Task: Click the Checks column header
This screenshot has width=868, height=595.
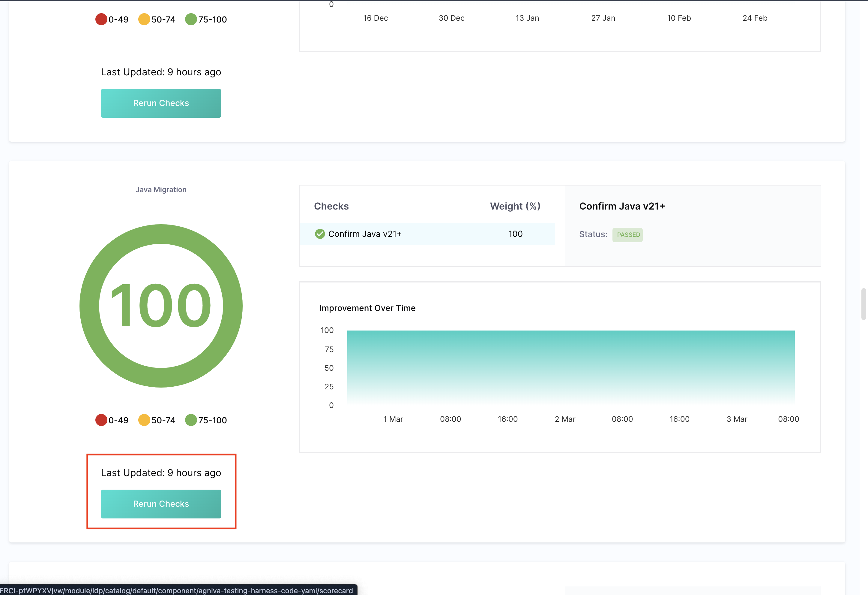Action: pyautogui.click(x=331, y=206)
